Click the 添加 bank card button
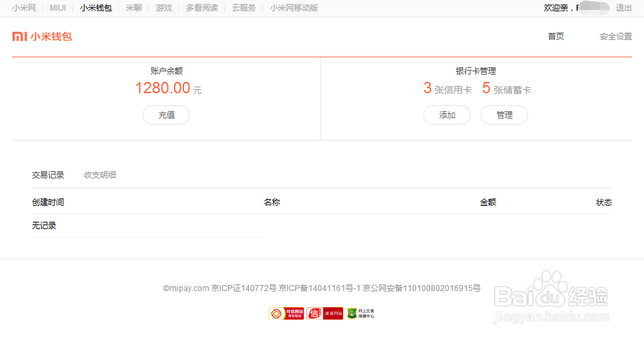 447,115
